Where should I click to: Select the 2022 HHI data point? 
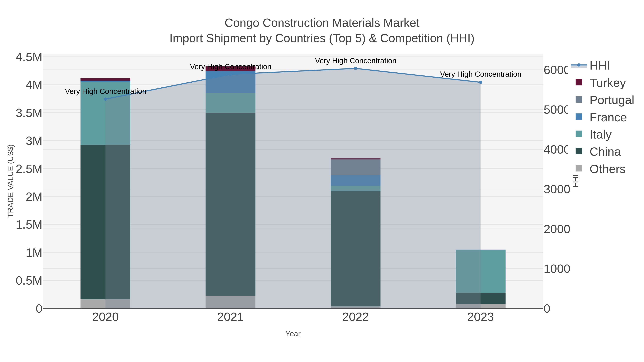(355, 68)
